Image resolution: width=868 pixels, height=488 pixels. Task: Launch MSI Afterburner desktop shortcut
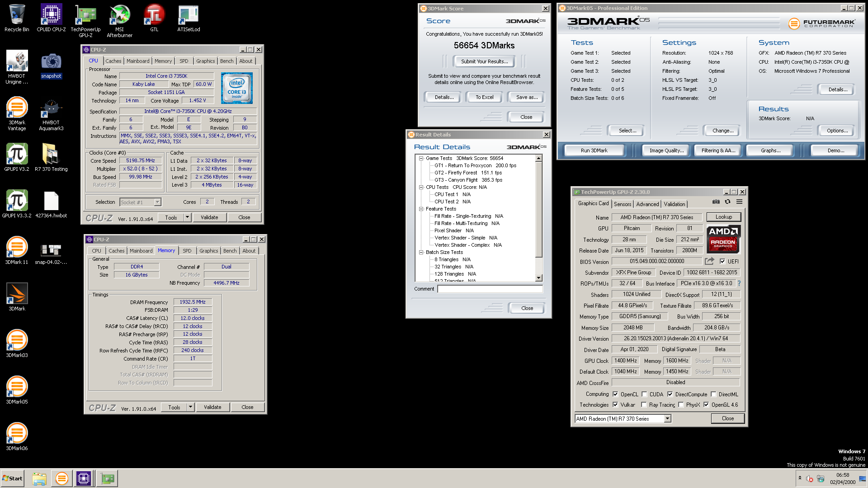click(x=120, y=21)
